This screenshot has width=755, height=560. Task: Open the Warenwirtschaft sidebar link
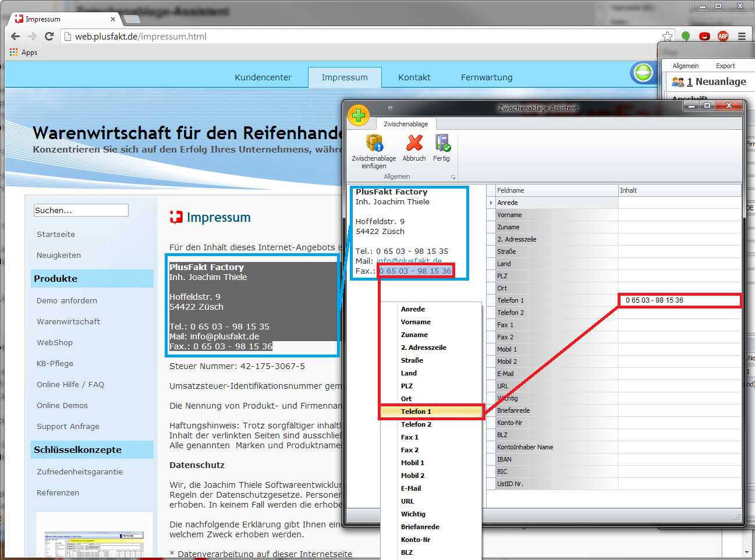click(x=68, y=321)
